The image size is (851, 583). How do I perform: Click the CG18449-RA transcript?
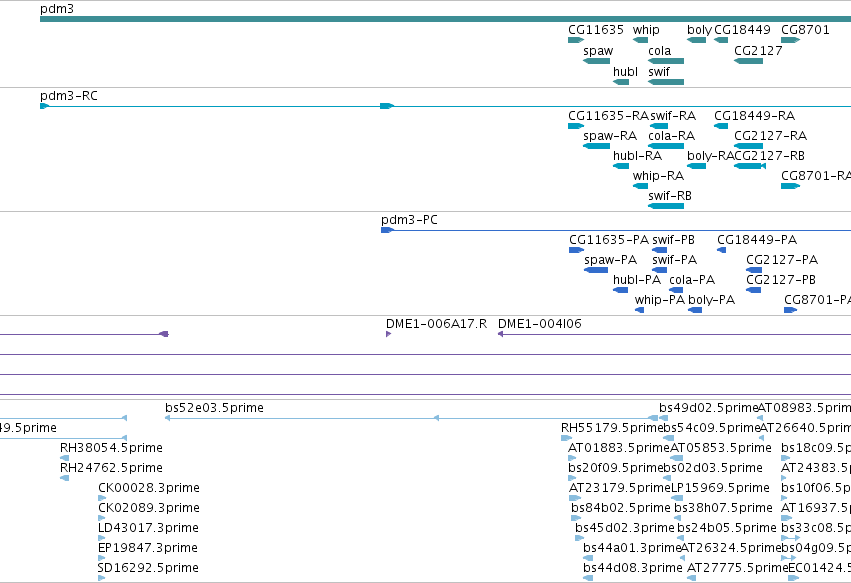(x=721, y=126)
